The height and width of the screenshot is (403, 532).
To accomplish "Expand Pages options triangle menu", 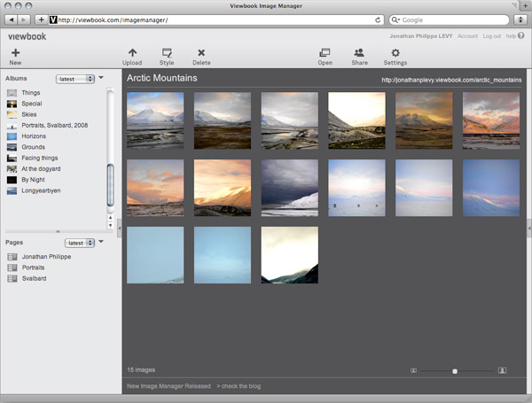I will pos(101,242).
